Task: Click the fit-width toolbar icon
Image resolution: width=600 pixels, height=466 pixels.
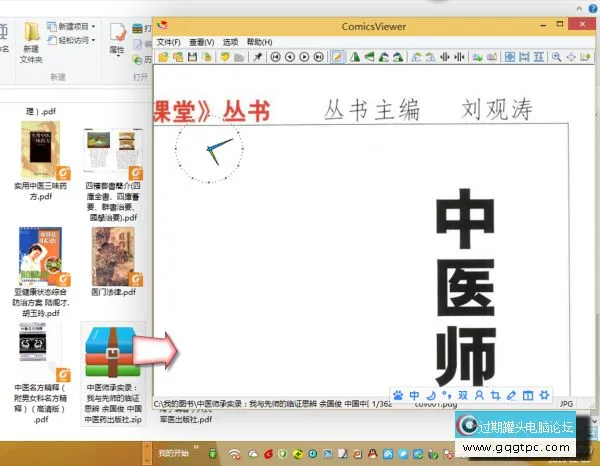Action: coord(524,57)
